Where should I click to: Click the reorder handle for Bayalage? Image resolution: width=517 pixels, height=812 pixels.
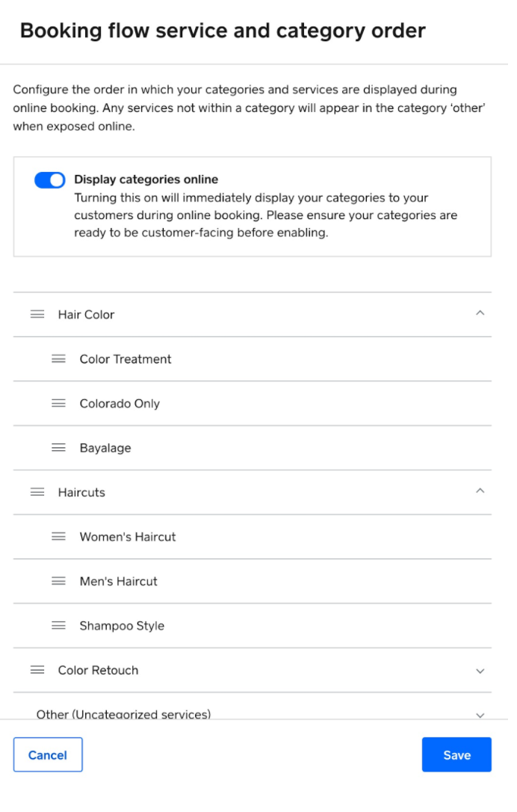58,448
